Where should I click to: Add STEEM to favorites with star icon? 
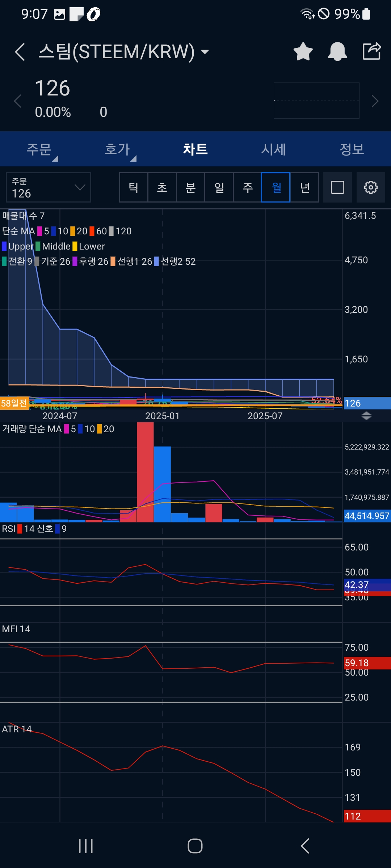coord(303,51)
